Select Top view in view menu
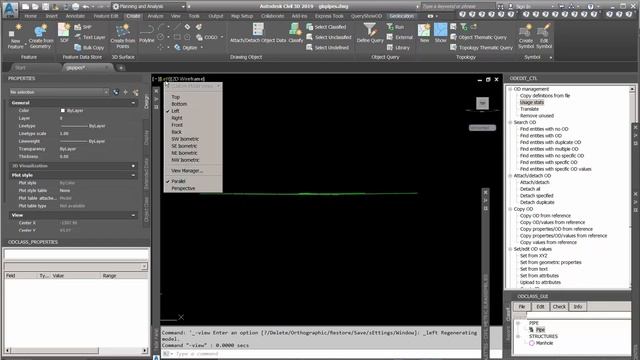 tap(176, 97)
